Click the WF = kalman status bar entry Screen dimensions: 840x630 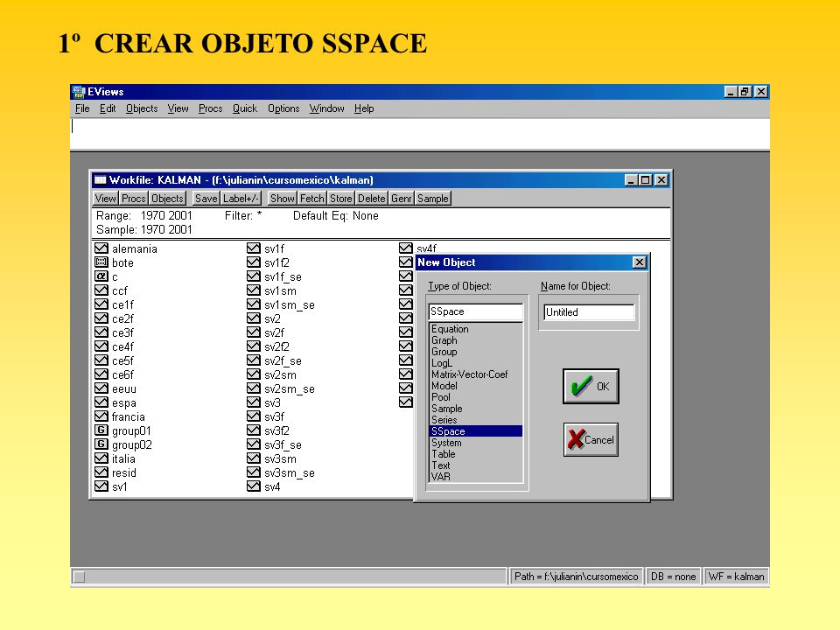[x=736, y=577]
